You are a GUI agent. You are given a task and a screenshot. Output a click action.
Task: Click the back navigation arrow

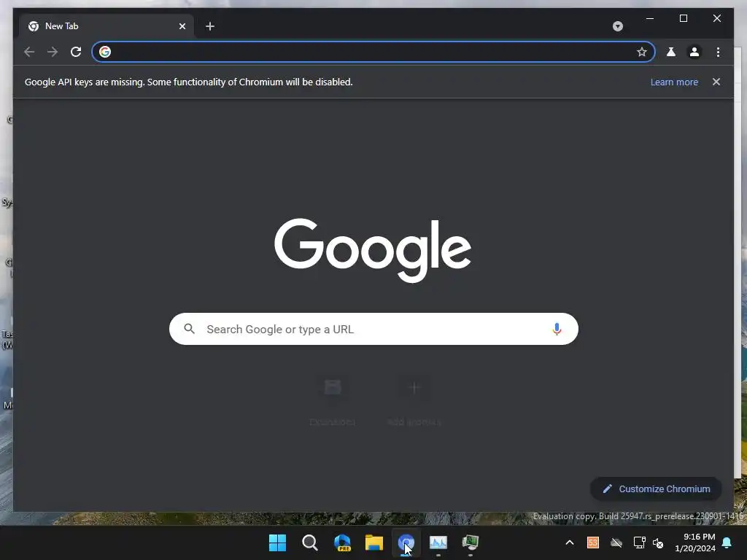29,52
